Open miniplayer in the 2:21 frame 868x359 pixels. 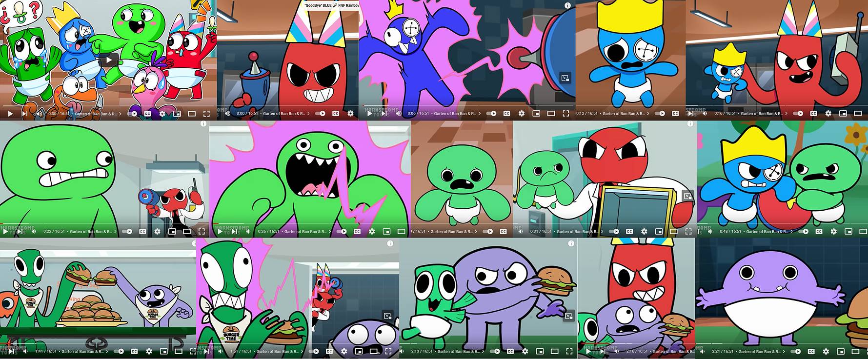click(841, 351)
